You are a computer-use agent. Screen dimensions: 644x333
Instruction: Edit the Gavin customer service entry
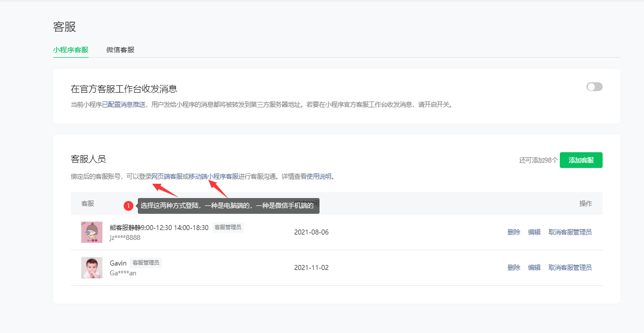point(534,267)
